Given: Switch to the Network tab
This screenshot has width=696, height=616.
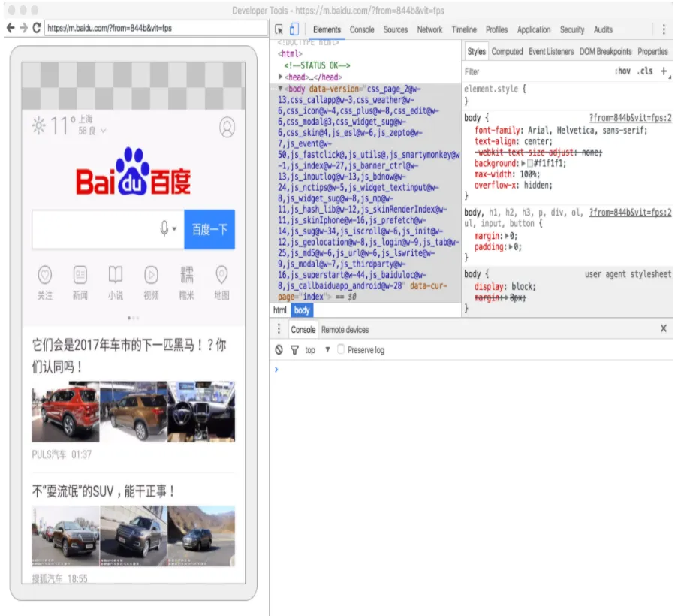Looking at the screenshot, I should [429, 29].
